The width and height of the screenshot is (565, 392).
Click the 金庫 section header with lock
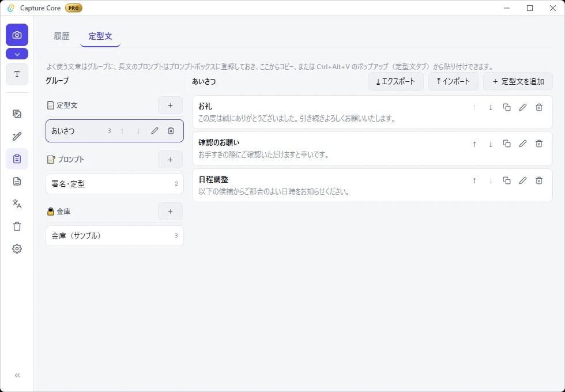coord(59,212)
